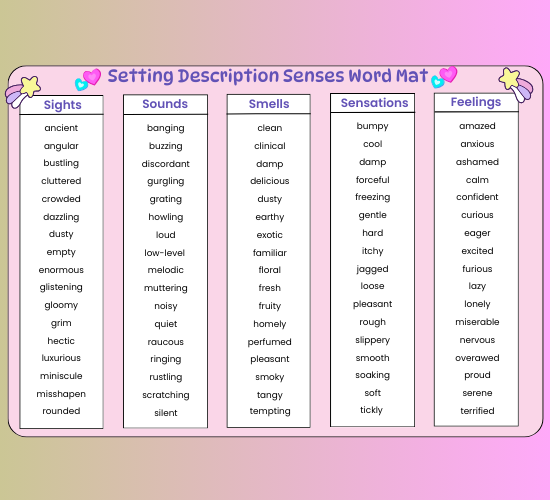This screenshot has height=500, width=550.
Task: Click the word jagged
Action: [x=373, y=269]
